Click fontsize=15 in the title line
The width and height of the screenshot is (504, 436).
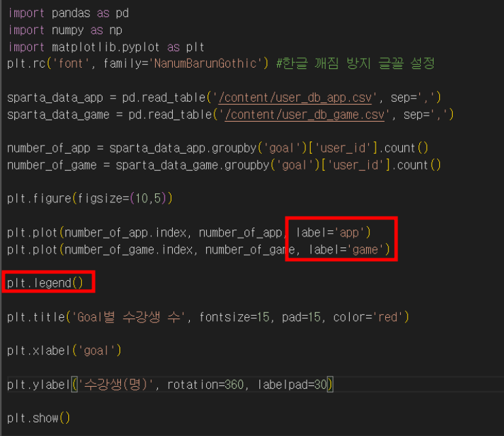click(234, 317)
